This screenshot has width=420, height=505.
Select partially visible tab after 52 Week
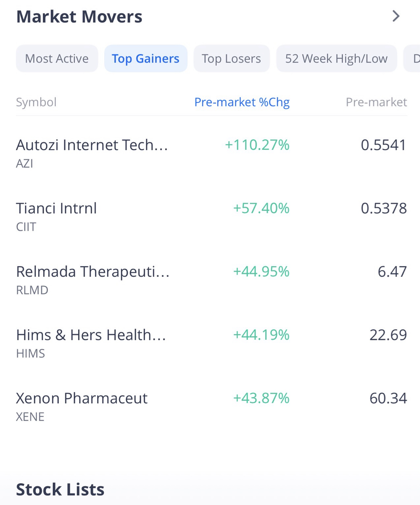pyautogui.click(x=412, y=58)
